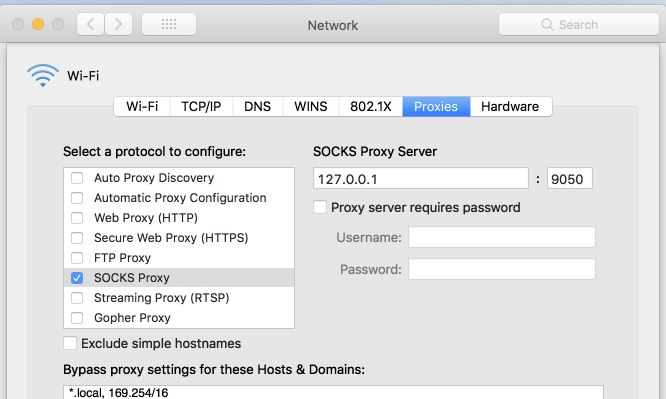The image size is (666, 399).
Task: Toggle Secure Web Proxy (HTTPS) checkbox
Action: [x=77, y=238]
